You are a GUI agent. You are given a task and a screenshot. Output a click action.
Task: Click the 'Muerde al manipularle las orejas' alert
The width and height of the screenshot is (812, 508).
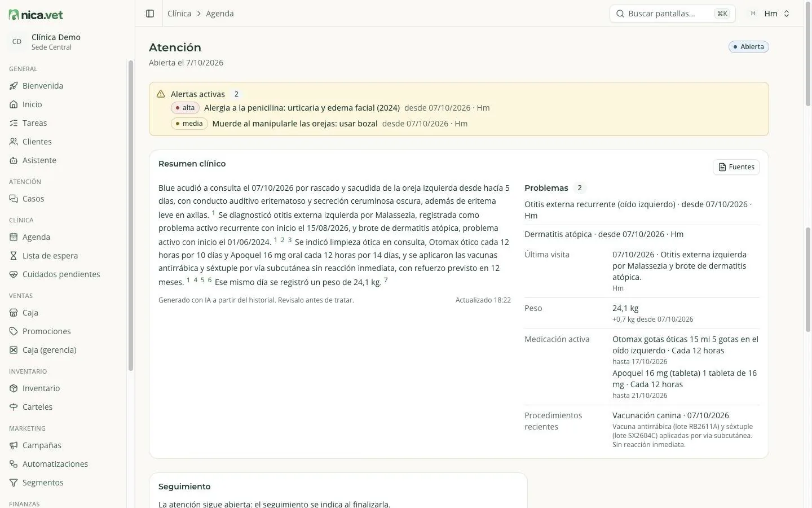[x=295, y=124]
